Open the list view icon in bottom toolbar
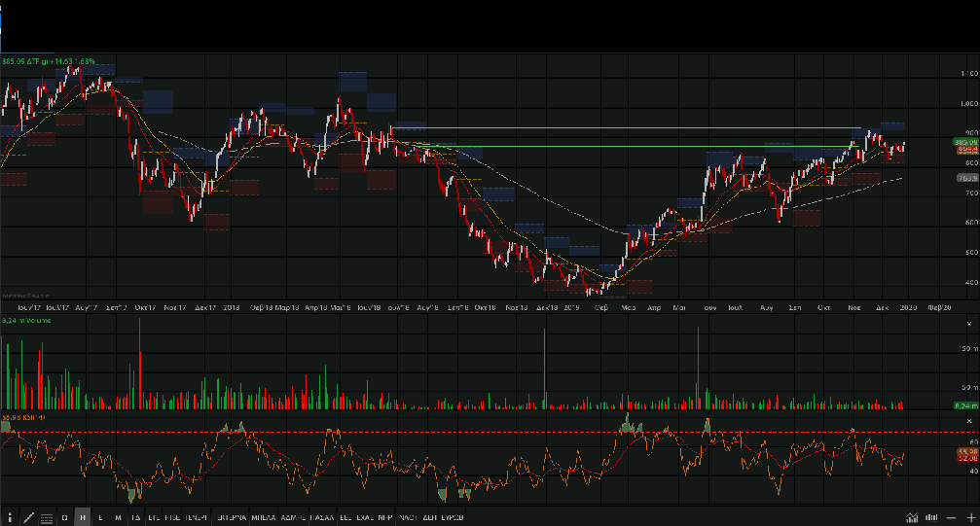Viewport: 980px width, 526px height. (x=46, y=517)
